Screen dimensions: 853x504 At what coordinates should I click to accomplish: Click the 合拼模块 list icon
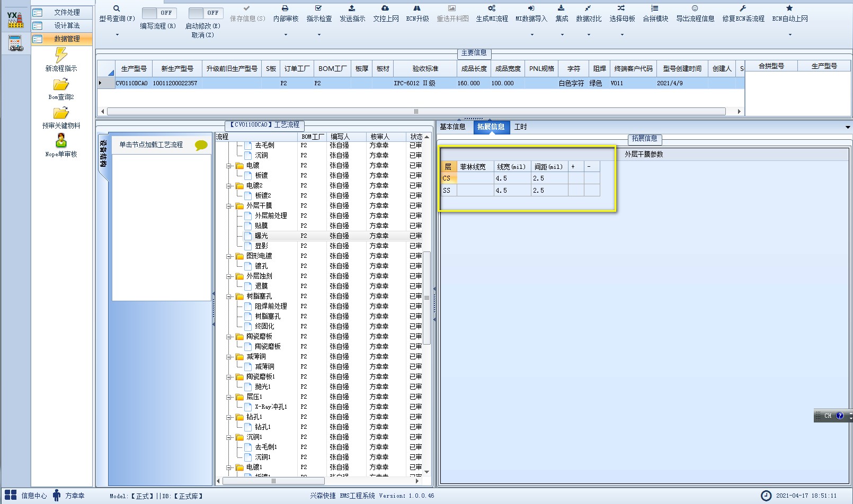(x=655, y=8)
